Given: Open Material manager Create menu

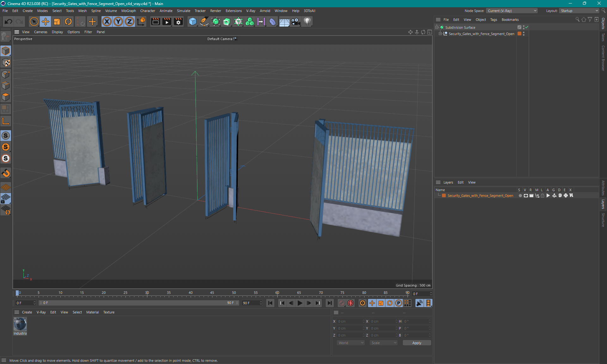Looking at the screenshot, I should [27, 312].
